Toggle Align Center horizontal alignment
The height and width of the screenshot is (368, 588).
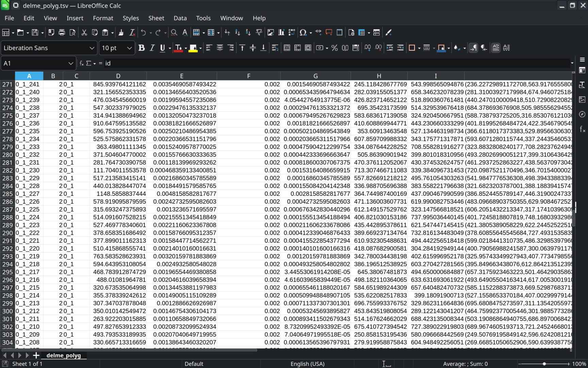220,48
